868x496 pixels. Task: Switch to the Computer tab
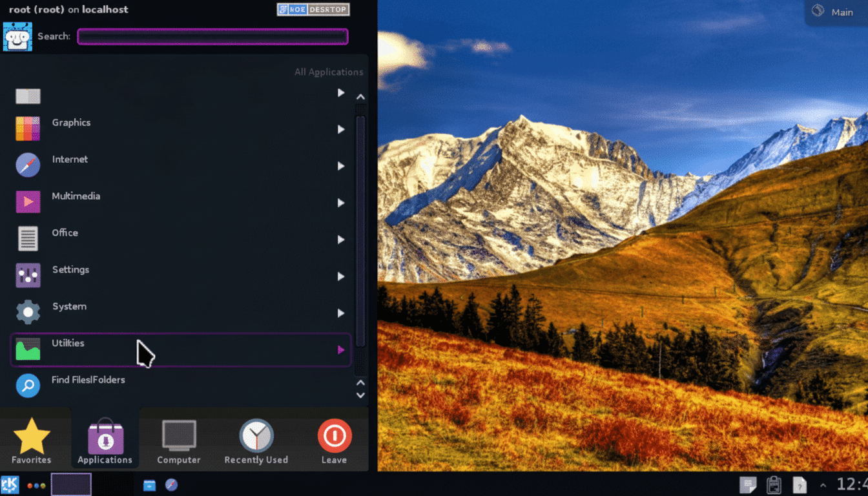point(178,442)
